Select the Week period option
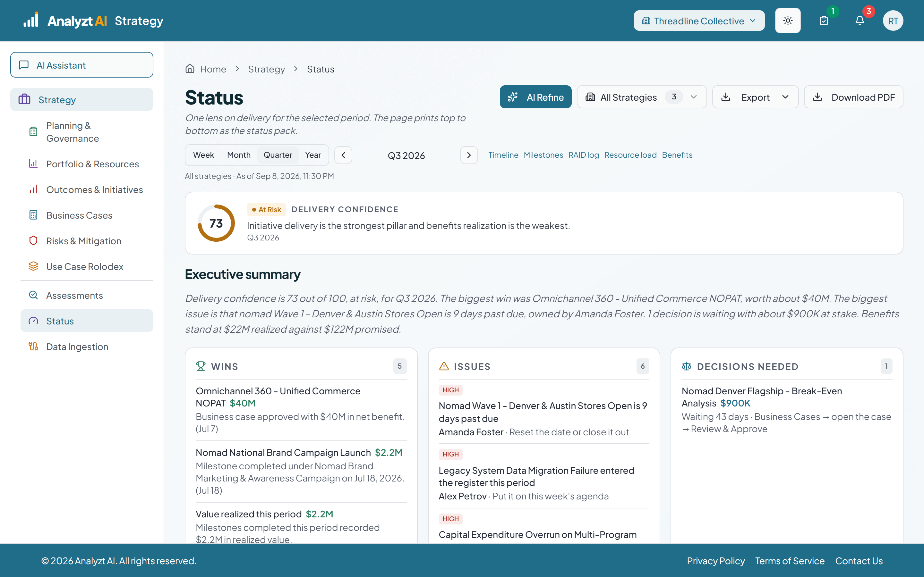The image size is (924, 577). coord(203,155)
